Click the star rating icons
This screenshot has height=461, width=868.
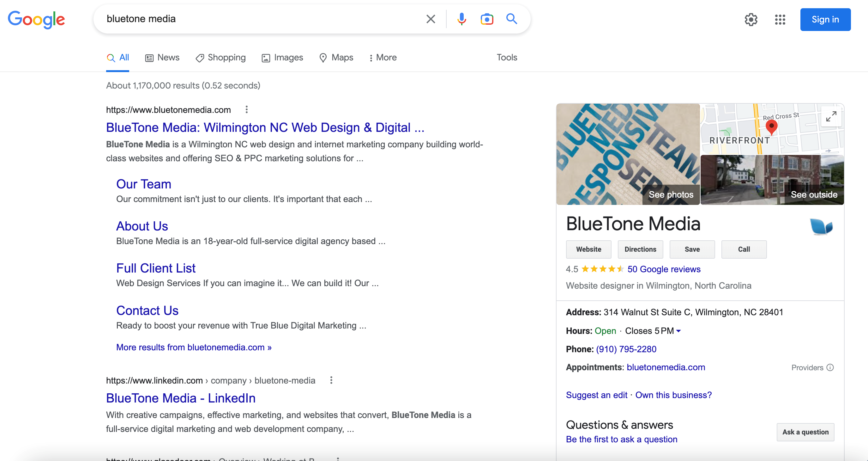602,269
